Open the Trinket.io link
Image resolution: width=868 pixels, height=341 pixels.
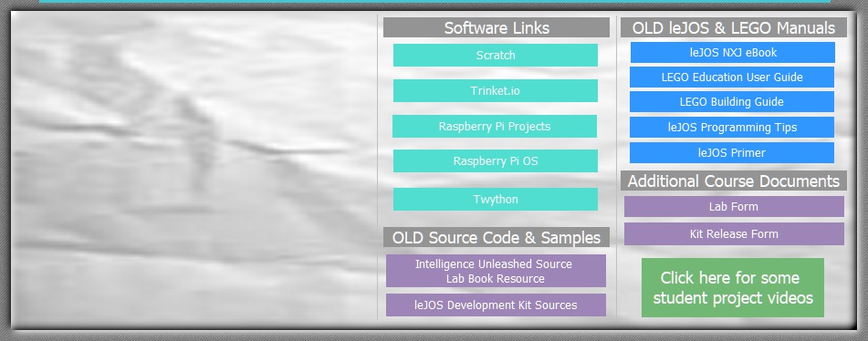coord(496,90)
